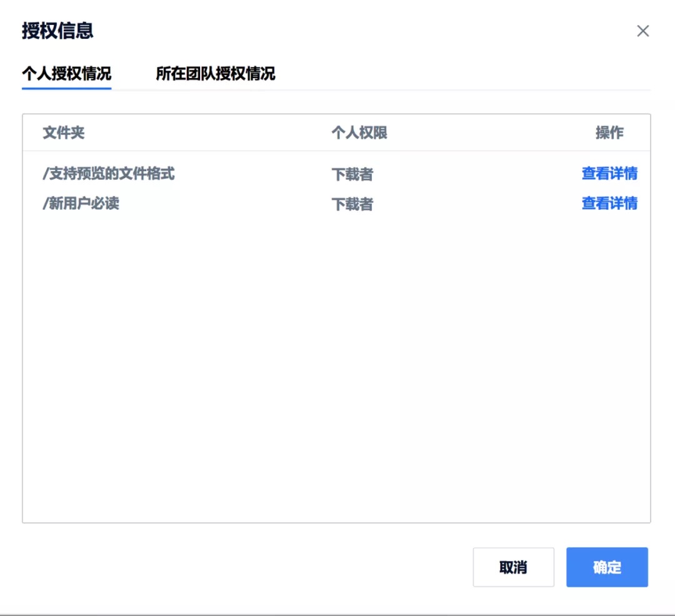Image resolution: width=675 pixels, height=616 pixels.
Task: Switch to 个人授权情况 tab
Action: (67, 74)
